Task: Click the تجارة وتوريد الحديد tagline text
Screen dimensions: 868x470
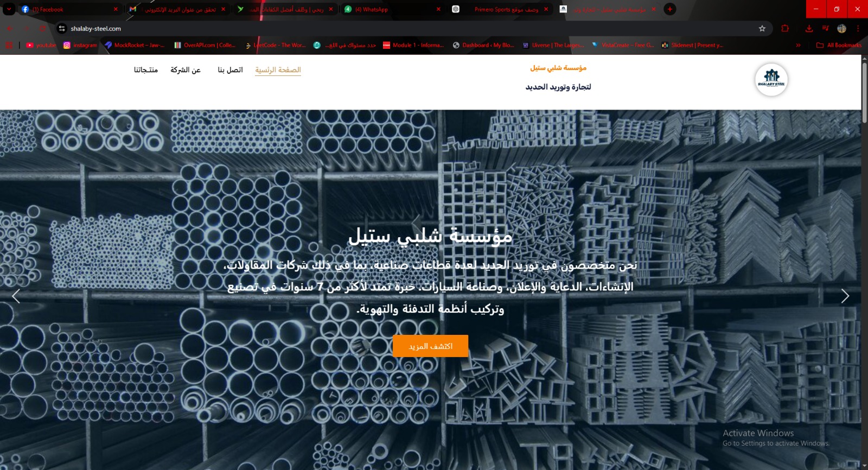Action: (x=558, y=87)
